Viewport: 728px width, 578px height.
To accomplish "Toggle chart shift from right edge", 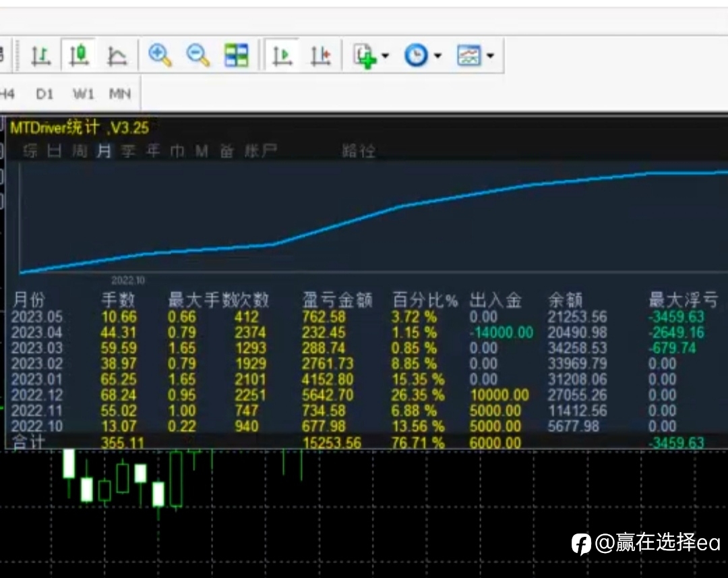I will coord(320,56).
